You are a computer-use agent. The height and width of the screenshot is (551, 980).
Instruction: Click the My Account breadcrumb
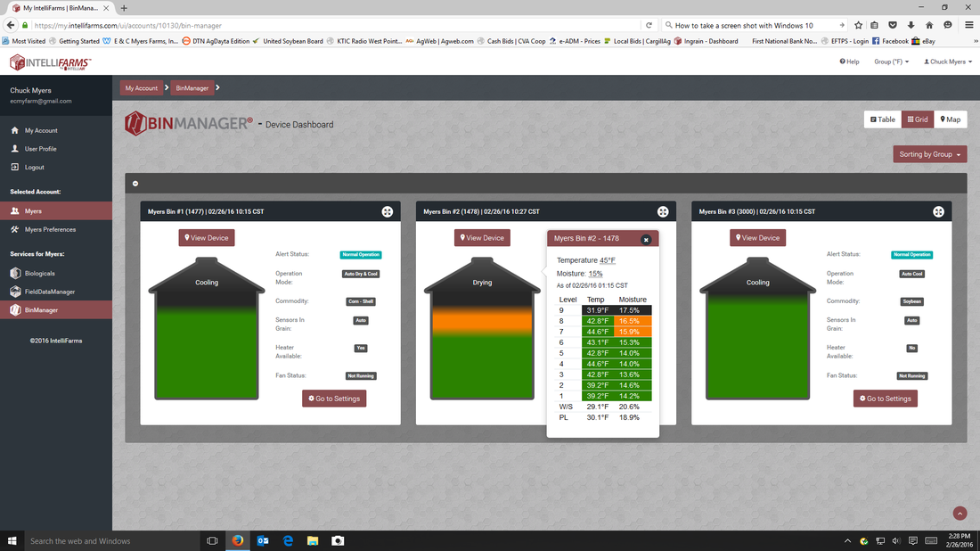pos(142,88)
